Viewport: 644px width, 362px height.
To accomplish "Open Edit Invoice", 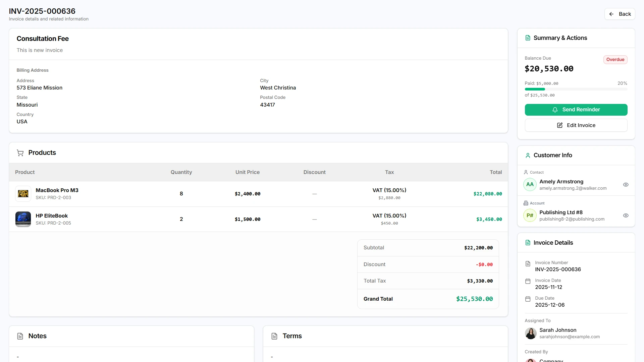I will [x=576, y=125].
